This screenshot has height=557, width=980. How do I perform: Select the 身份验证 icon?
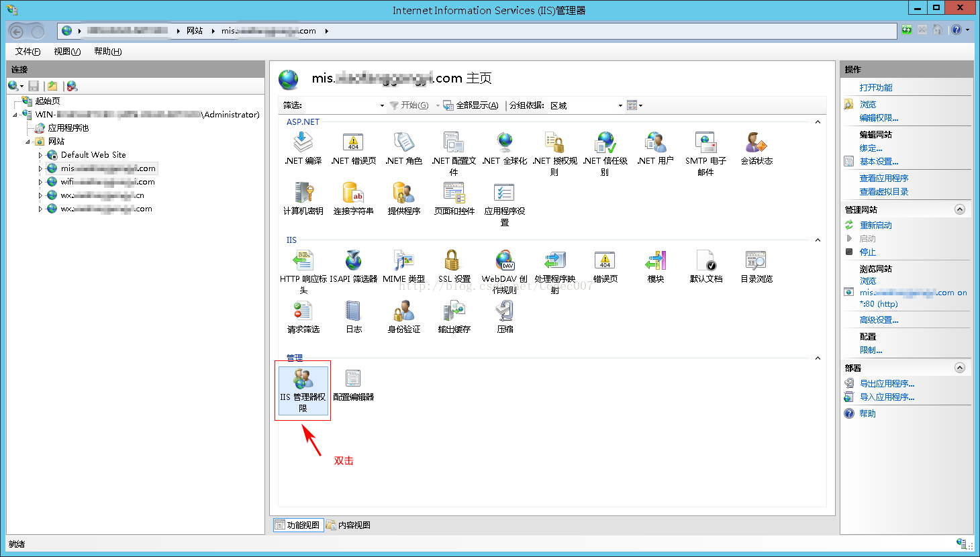point(403,312)
